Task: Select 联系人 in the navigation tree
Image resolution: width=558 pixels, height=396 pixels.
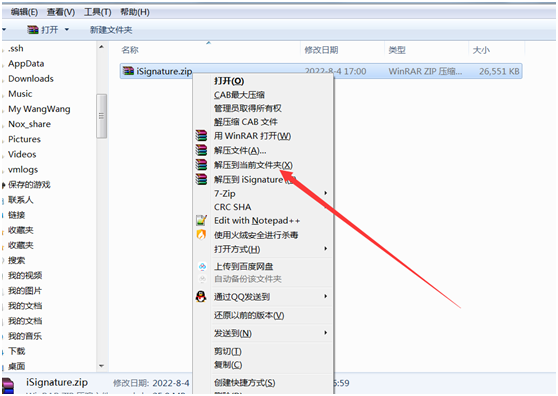Action: [21, 200]
